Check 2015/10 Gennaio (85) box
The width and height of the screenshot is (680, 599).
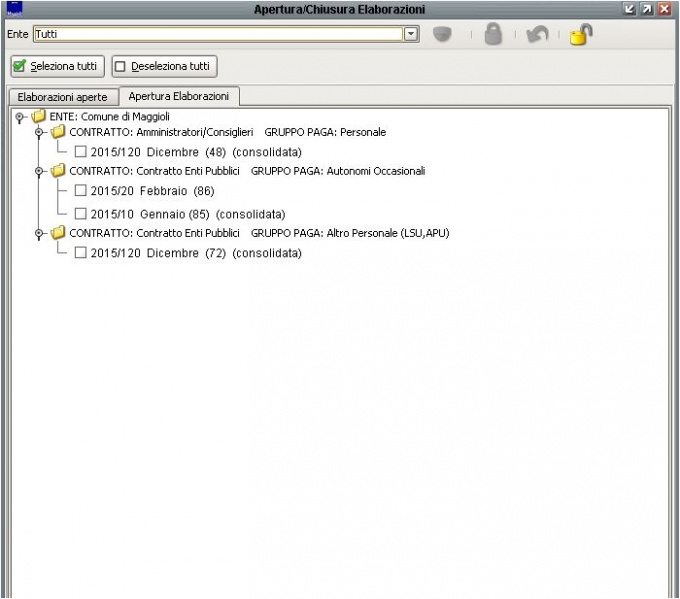[x=80, y=213]
